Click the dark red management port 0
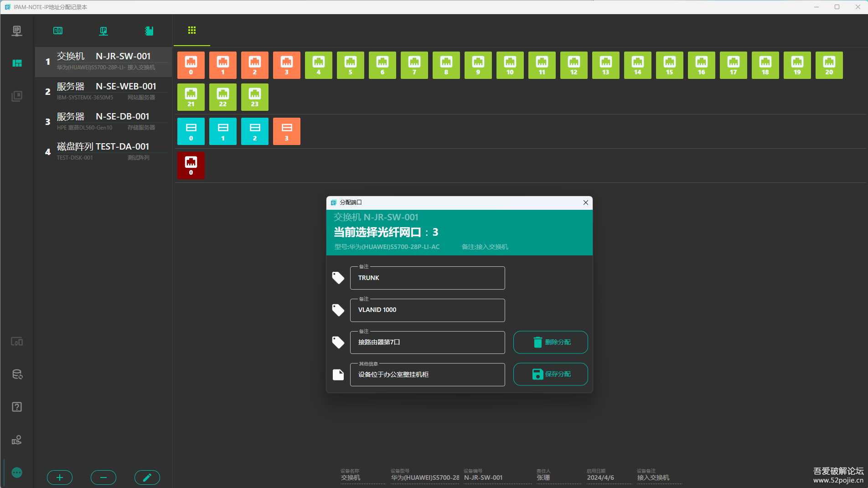The image size is (868, 488). pyautogui.click(x=191, y=166)
